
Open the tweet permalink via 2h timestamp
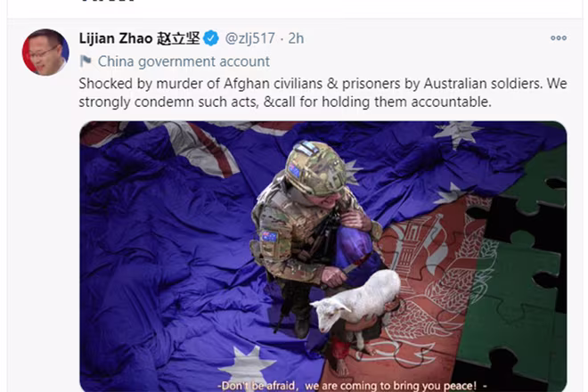point(296,38)
